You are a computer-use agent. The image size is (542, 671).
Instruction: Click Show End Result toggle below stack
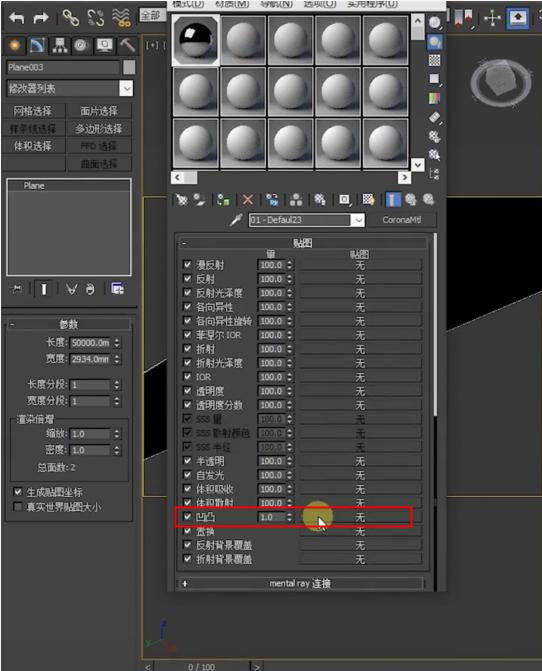tap(44, 289)
